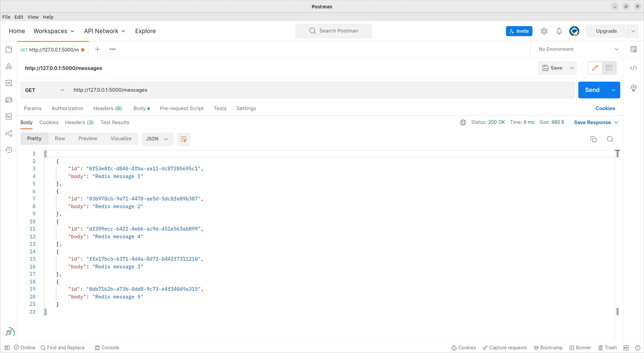Open the History sidebar icon
The image size is (644, 353).
pos(9,150)
